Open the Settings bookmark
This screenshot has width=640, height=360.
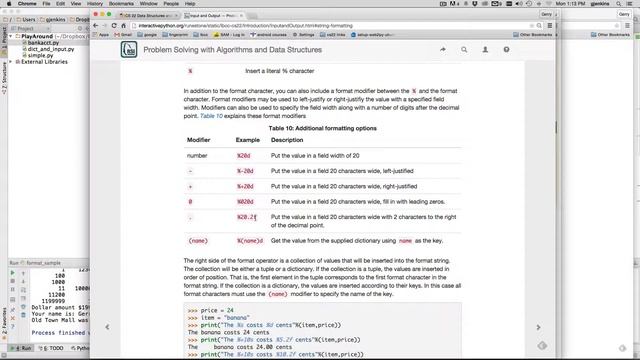click(304, 35)
